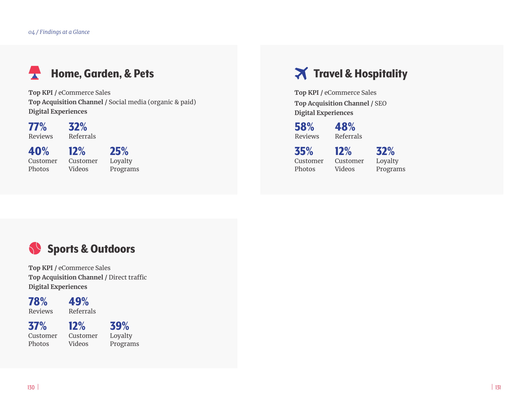Click the red tennis ball icon
Viewport: 532px width, 411px height.
(35, 248)
